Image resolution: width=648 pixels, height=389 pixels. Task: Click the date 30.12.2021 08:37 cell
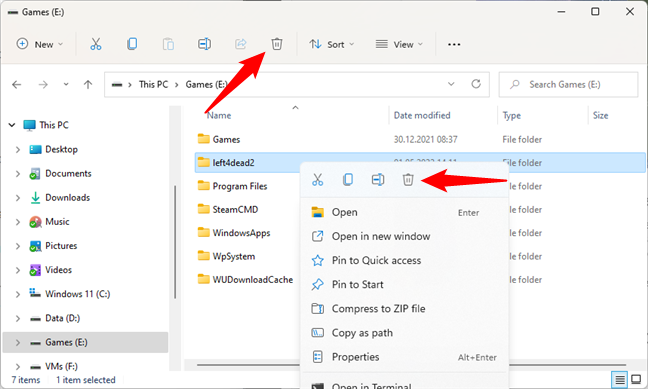point(425,140)
